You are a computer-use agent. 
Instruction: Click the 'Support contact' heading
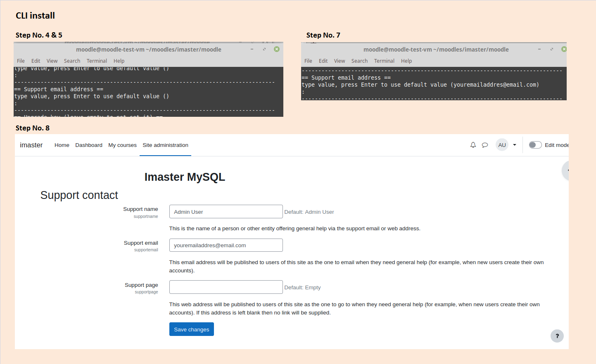(x=79, y=195)
